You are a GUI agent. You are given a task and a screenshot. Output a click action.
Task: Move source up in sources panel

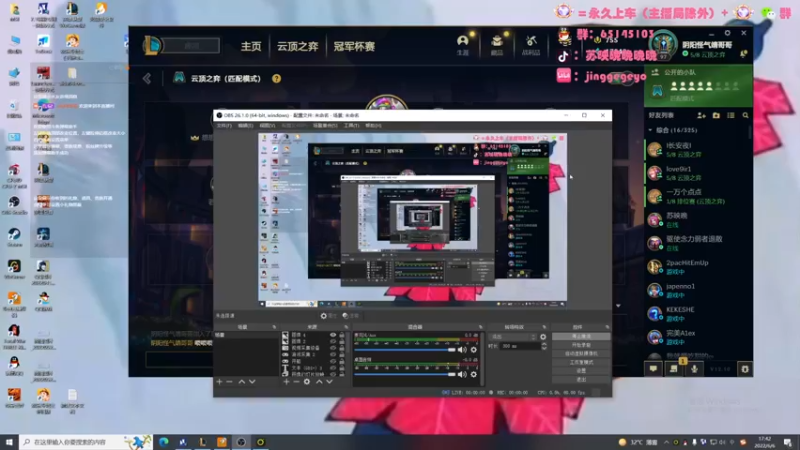[319, 382]
